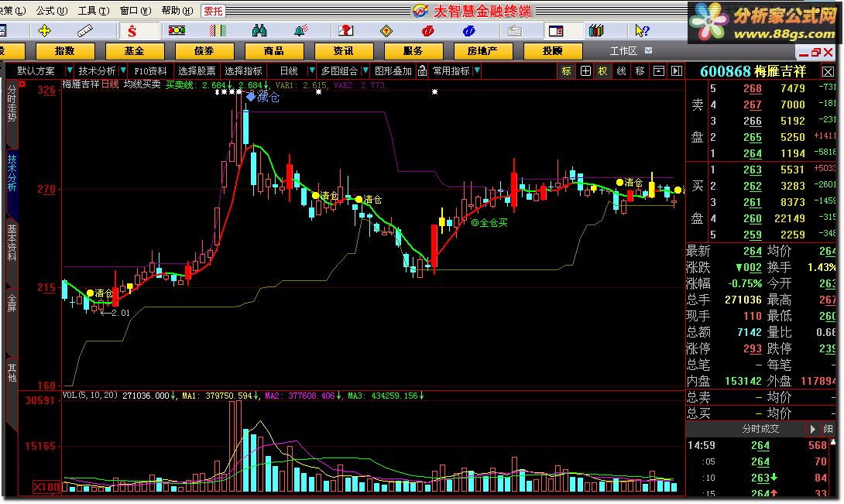The width and height of the screenshot is (844, 504).
Task: Click the 选择股票 toolbar button
Action: [x=197, y=70]
